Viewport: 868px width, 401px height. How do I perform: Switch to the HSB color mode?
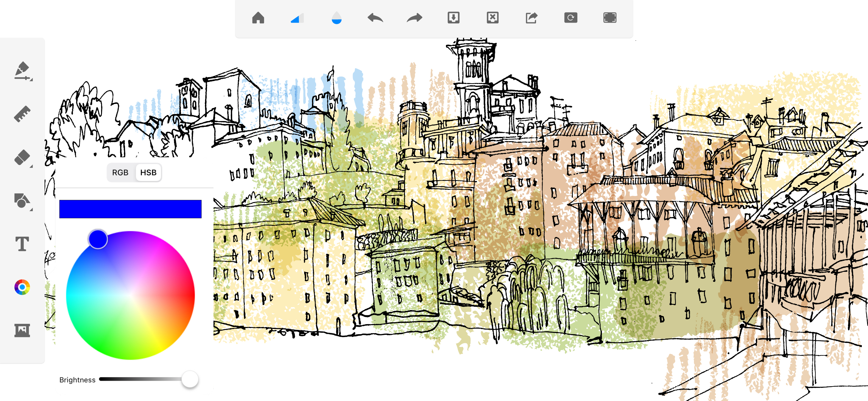click(148, 172)
